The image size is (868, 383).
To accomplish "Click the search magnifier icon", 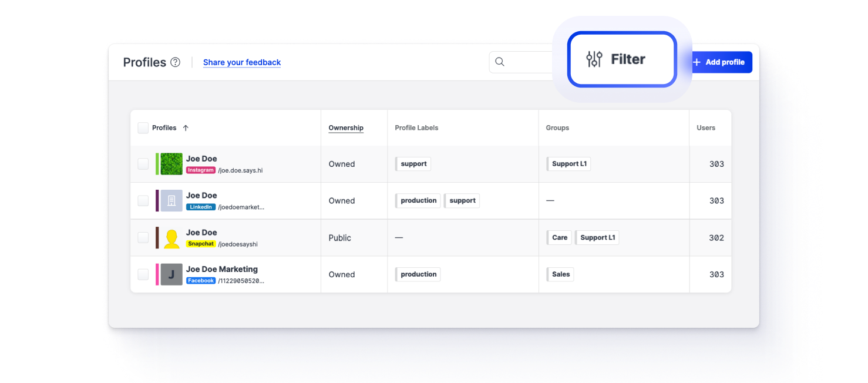I will tap(500, 62).
